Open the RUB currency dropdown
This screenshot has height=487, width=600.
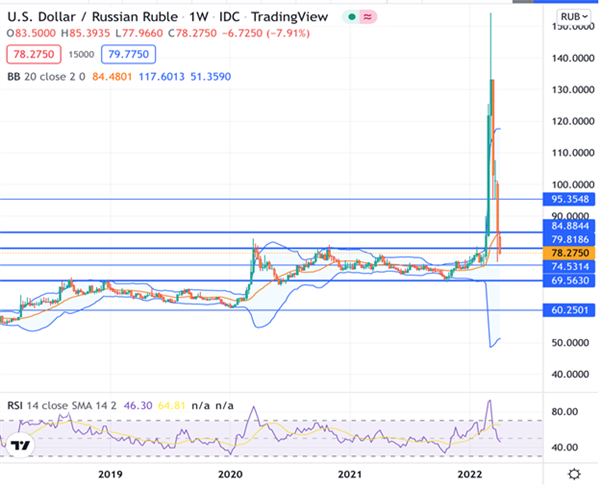tap(574, 17)
